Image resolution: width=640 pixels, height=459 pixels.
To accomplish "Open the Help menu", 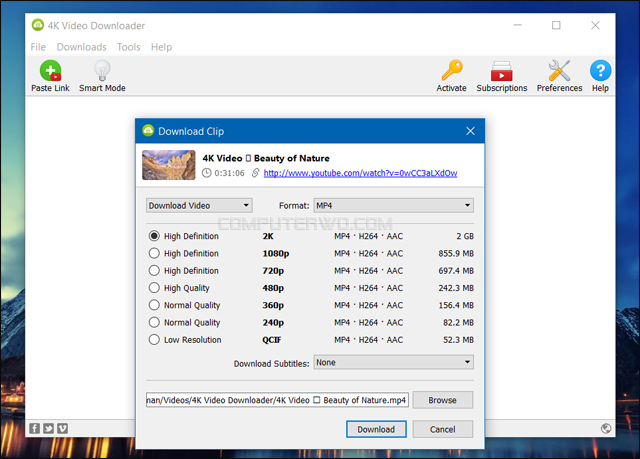I will click(161, 47).
